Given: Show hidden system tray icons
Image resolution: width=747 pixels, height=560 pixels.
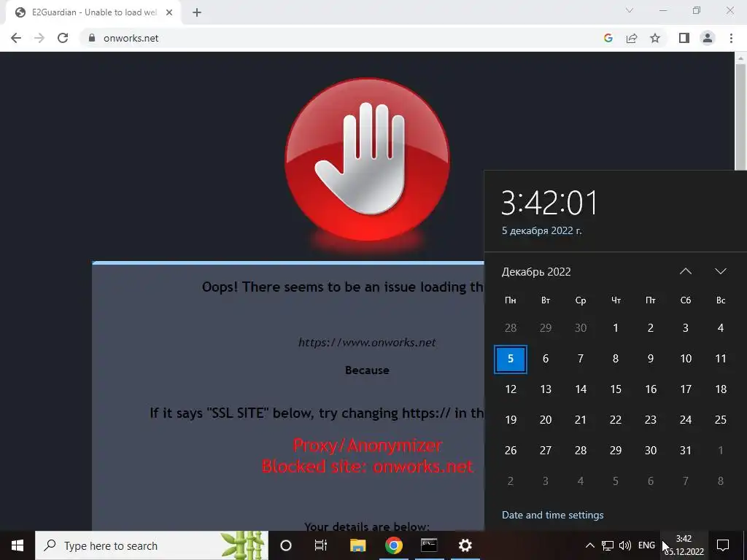Looking at the screenshot, I should pos(589,545).
